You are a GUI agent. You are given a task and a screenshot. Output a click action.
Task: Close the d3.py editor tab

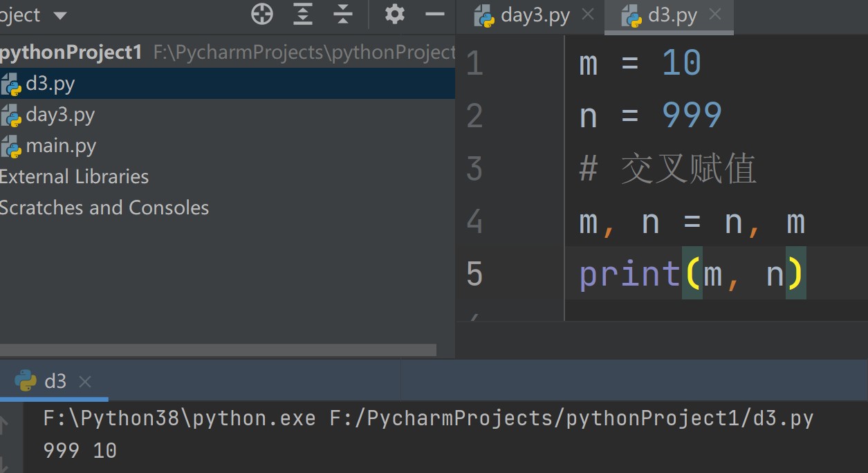coord(715,15)
